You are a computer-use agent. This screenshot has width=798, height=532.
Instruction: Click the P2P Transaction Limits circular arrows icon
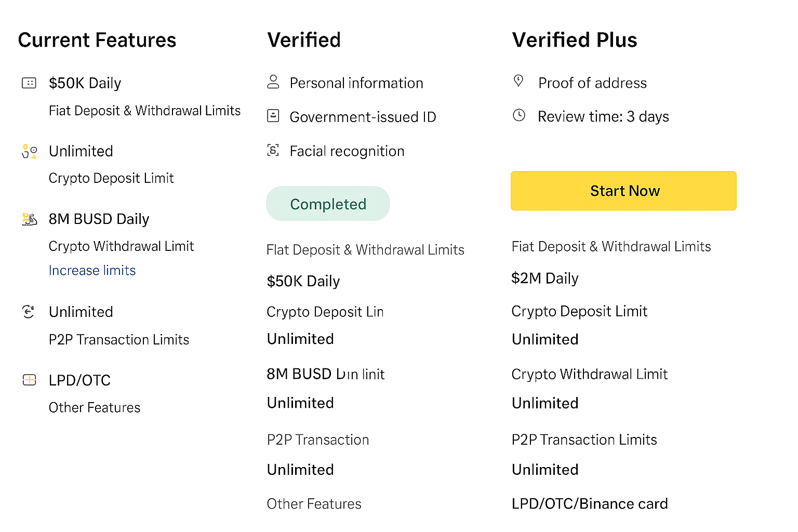(x=29, y=311)
